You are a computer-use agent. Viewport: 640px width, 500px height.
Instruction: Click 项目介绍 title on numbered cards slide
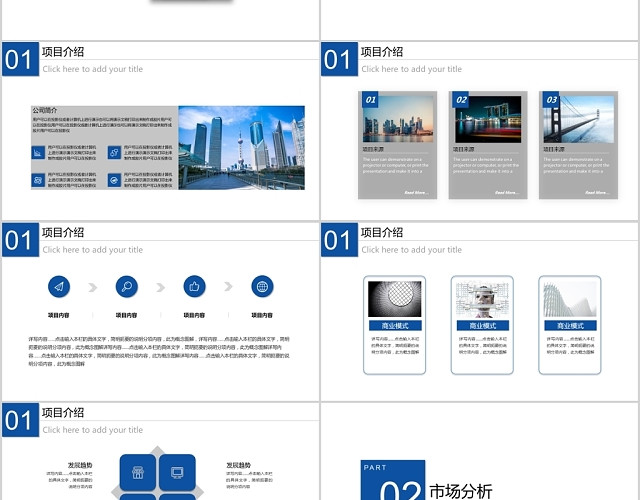pos(382,52)
